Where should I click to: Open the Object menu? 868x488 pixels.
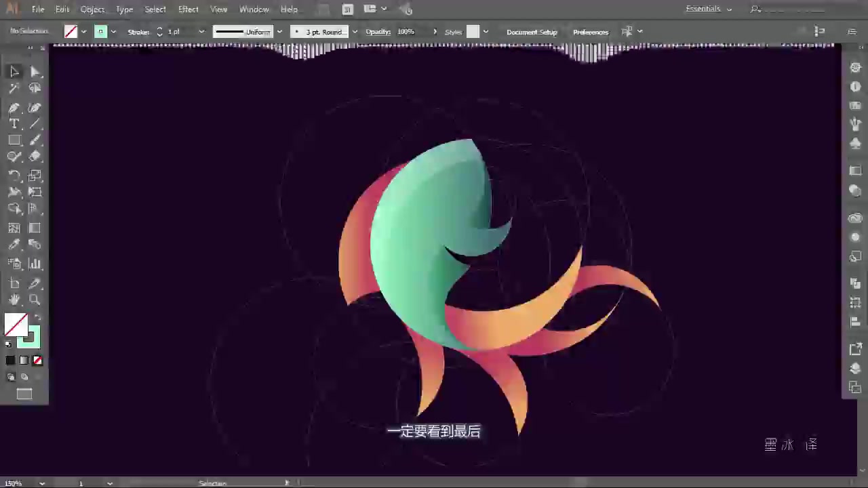(92, 9)
